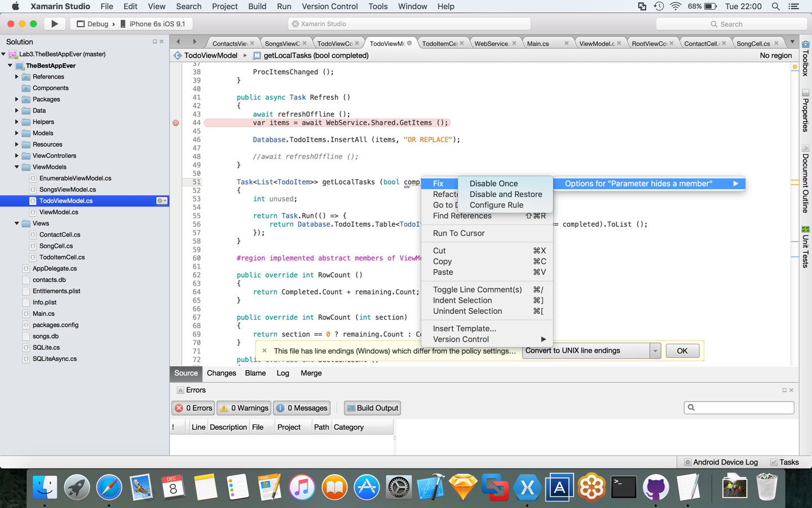This screenshot has width=812, height=508.
Task: Run the project with the play button
Action: point(55,24)
